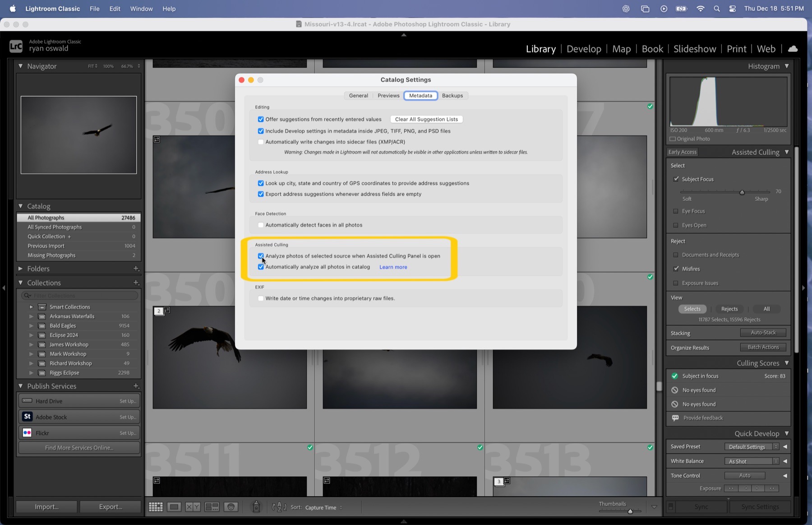Adjust Subject Focus sharpness slider handle
The image size is (812, 525).
[742, 192]
